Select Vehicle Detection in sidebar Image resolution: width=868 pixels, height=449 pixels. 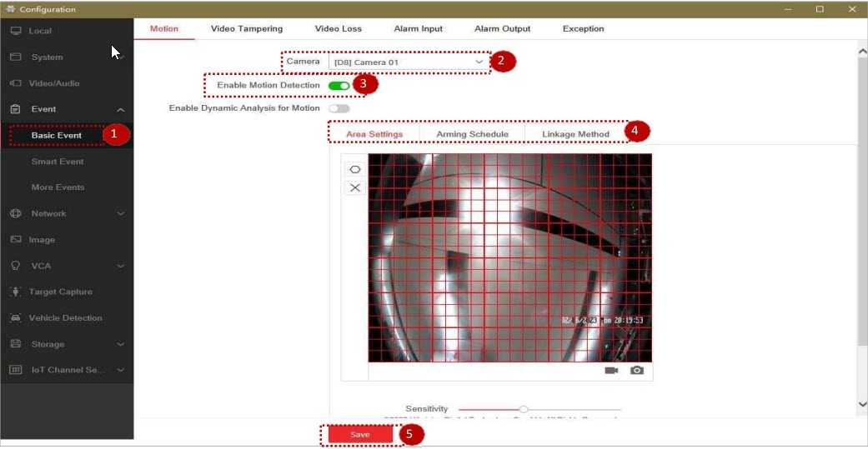65,318
